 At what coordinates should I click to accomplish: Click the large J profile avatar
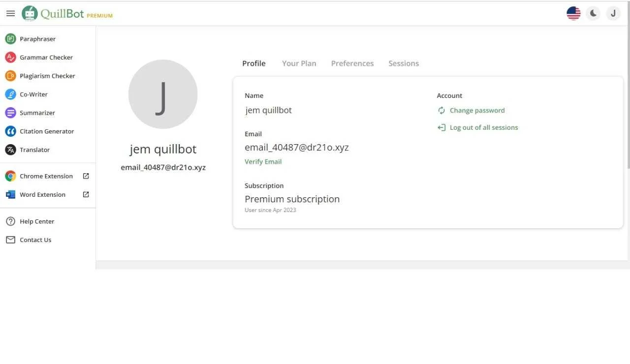(x=163, y=94)
